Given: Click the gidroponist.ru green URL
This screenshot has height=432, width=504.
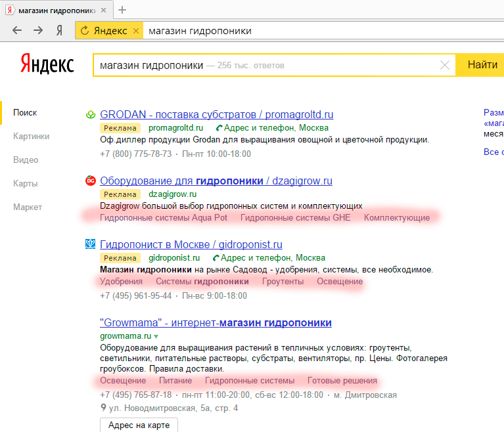Looking at the screenshot, I should [x=174, y=257].
